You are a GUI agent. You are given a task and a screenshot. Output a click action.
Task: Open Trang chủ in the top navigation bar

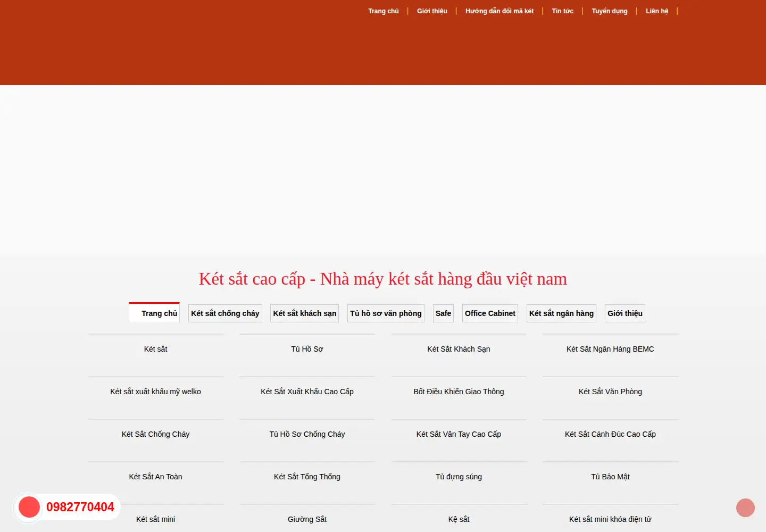384,11
